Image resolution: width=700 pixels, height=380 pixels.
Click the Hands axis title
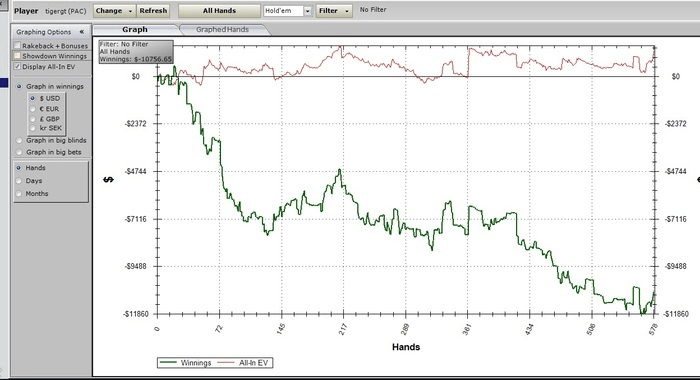(406, 347)
